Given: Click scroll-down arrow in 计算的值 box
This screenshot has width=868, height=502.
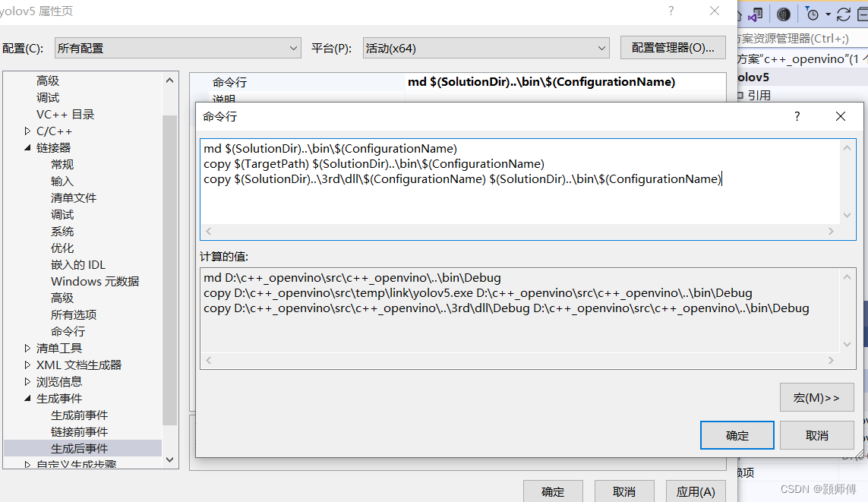Looking at the screenshot, I should coord(847,344).
